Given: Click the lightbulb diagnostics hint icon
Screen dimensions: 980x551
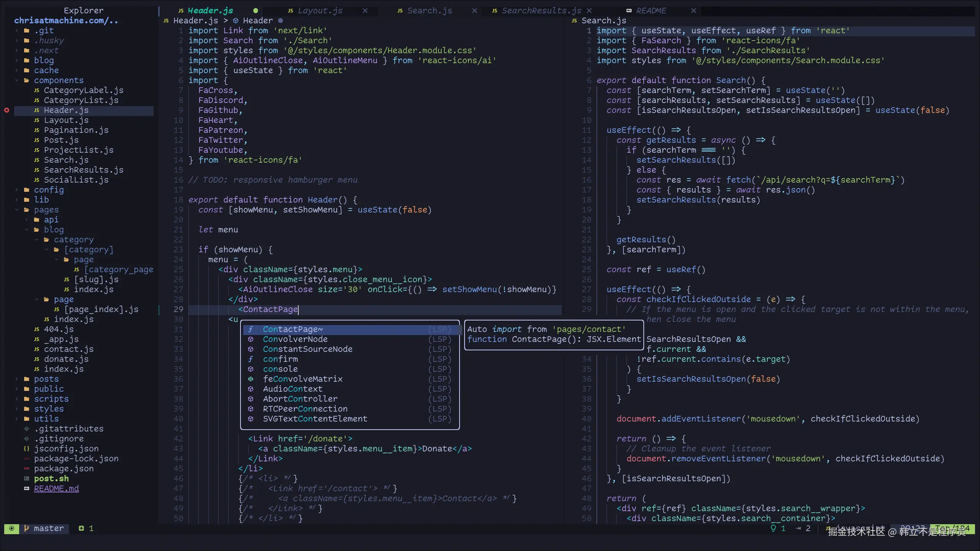Looking at the screenshot, I should click(773, 528).
